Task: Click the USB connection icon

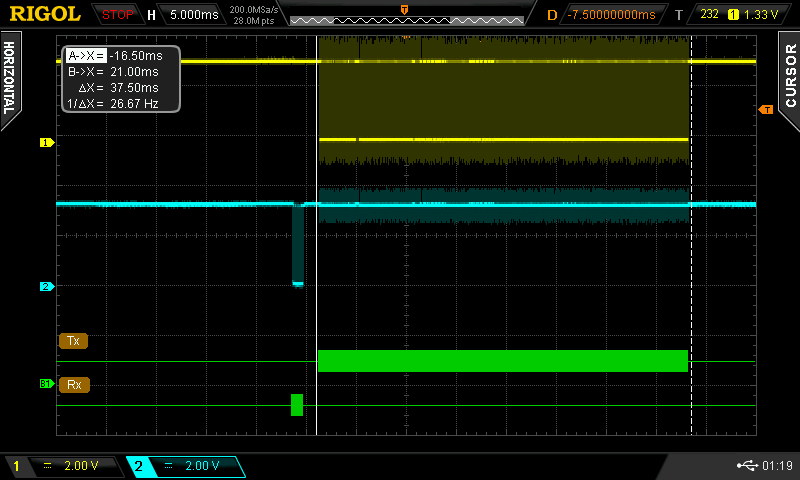Action: (x=746, y=466)
